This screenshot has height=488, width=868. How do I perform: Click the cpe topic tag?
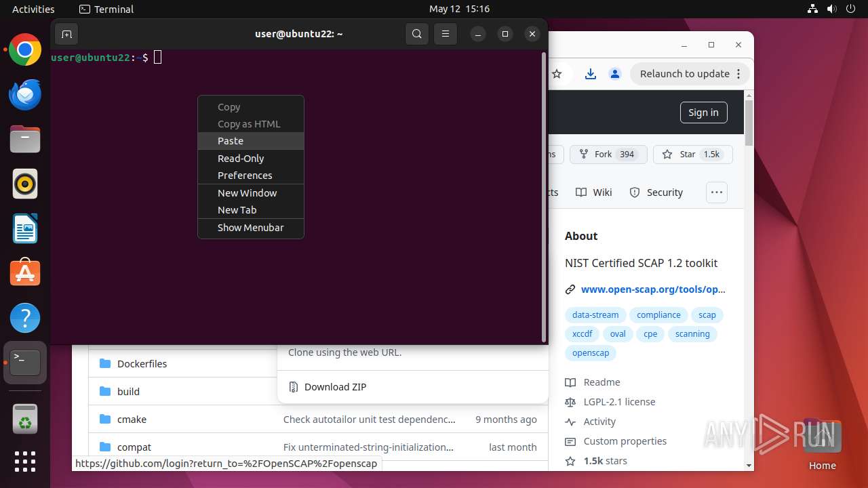click(x=650, y=334)
